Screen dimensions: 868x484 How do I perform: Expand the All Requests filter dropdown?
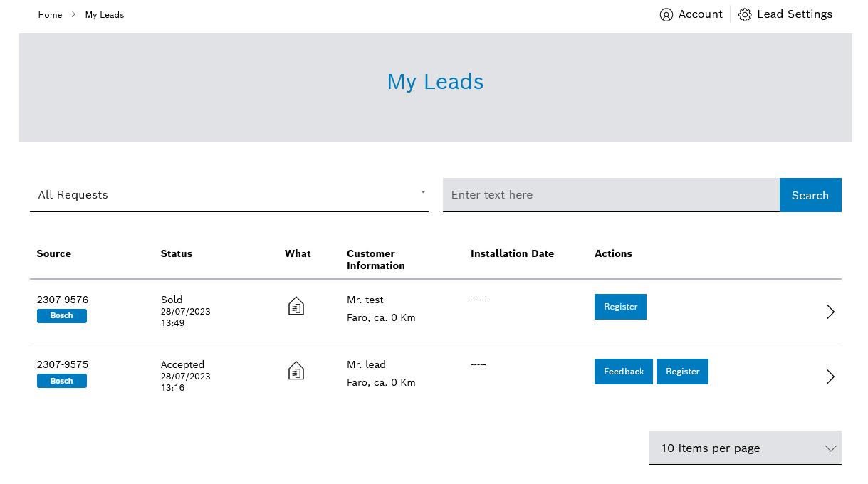coord(229,194)
